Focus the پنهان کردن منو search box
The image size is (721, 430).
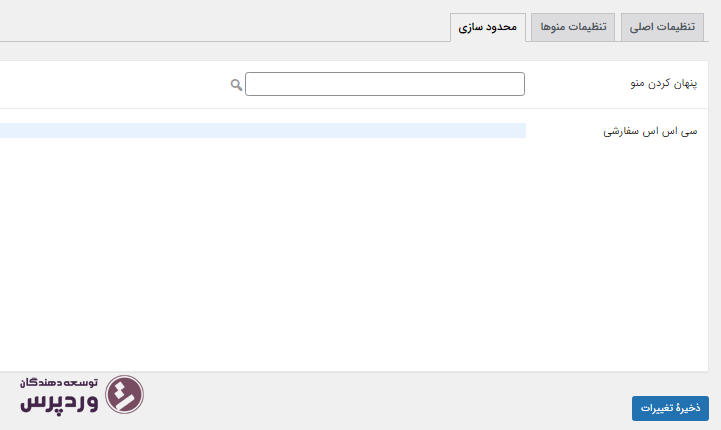click(385, 84)
